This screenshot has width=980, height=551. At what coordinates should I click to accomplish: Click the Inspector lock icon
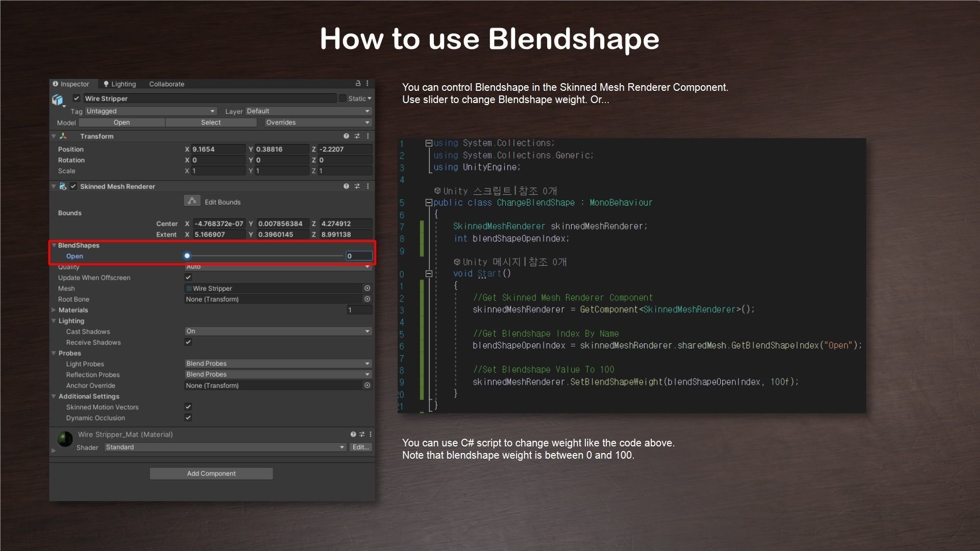point(358,83)
